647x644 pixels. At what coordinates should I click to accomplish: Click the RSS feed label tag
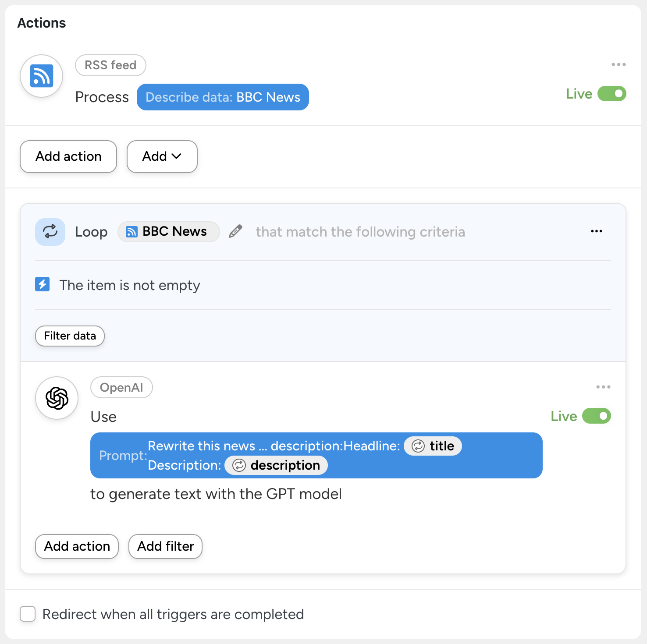click(110, 65)
